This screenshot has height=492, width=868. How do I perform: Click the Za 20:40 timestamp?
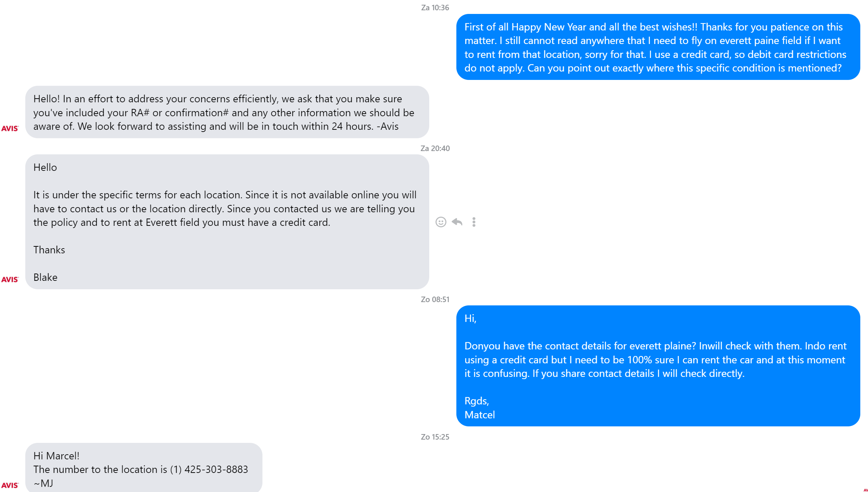point(435,148)
